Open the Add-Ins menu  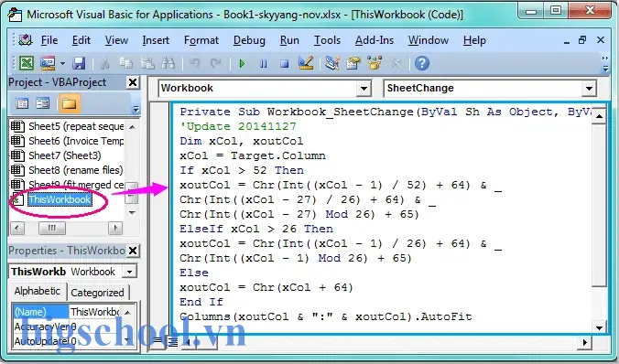pos(375,40)
